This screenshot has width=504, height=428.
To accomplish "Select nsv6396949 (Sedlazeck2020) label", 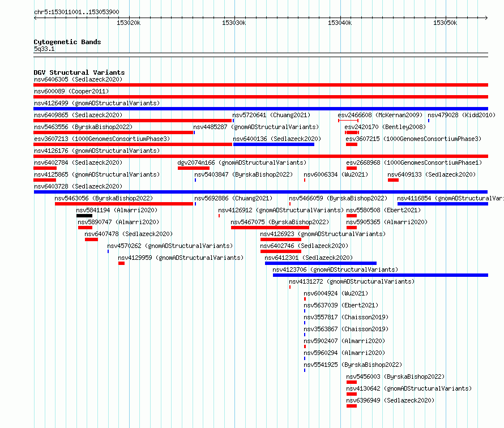I will pos(390,400).
